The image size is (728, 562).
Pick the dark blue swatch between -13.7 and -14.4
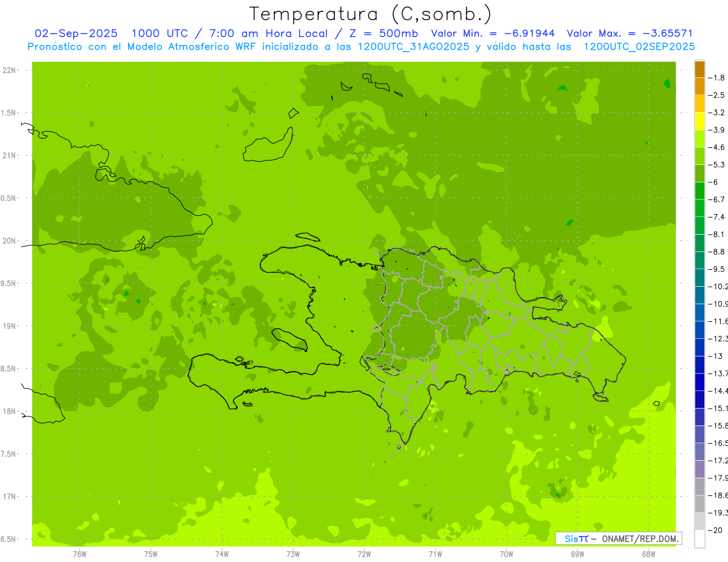pos(699,382)
